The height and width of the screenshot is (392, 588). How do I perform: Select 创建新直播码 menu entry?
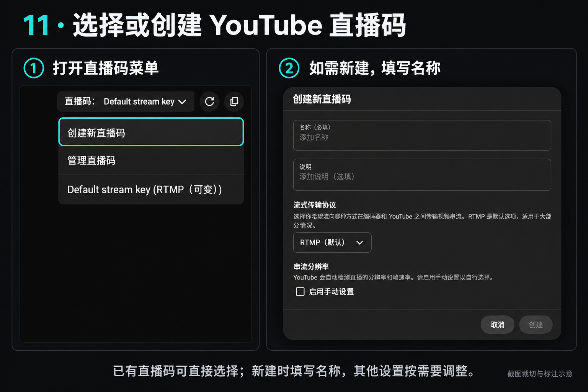click(x=151, y=132)
